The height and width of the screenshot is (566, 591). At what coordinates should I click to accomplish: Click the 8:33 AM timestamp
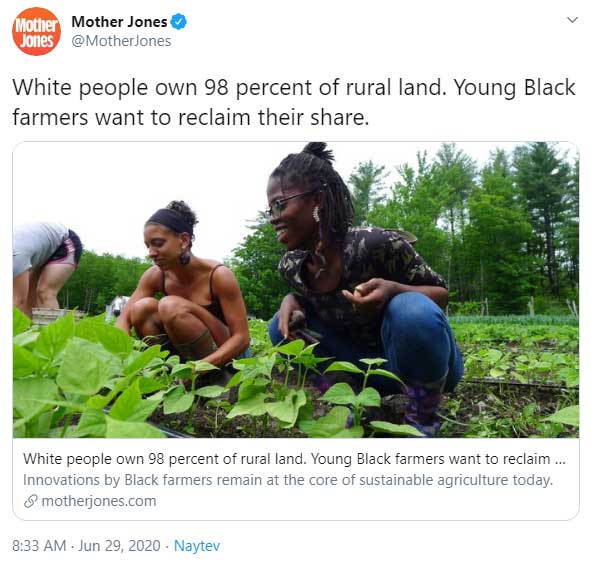[x=39, y=546]
